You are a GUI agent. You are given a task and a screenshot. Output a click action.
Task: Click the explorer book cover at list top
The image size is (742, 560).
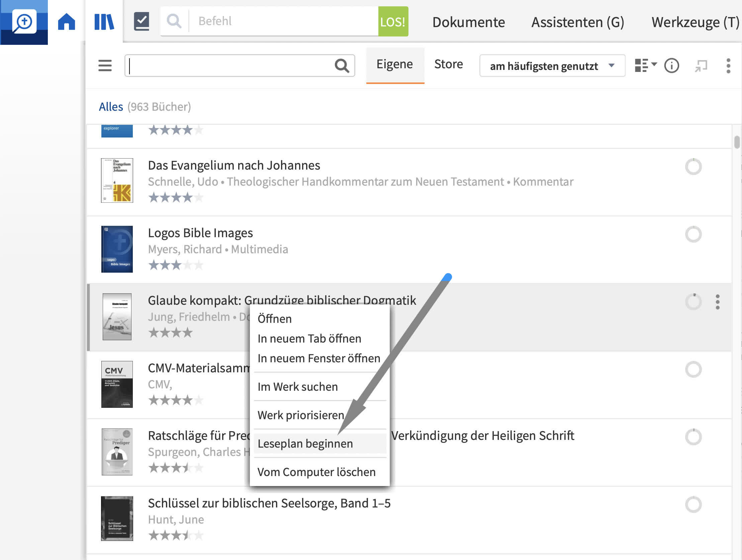coord(117,131)
